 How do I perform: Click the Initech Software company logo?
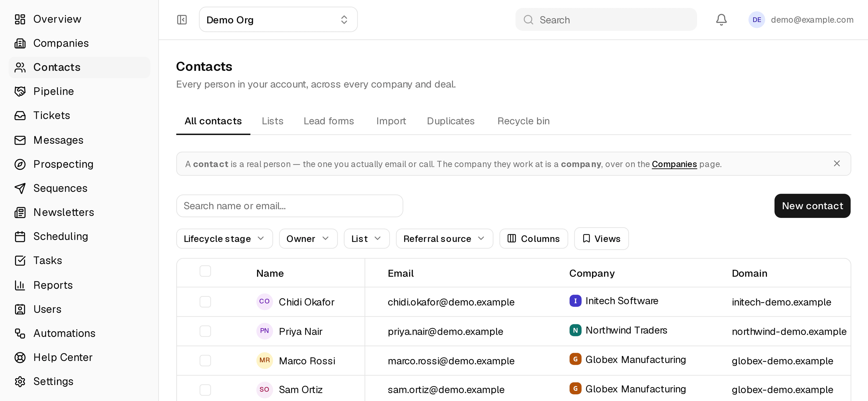coord(575,301)
